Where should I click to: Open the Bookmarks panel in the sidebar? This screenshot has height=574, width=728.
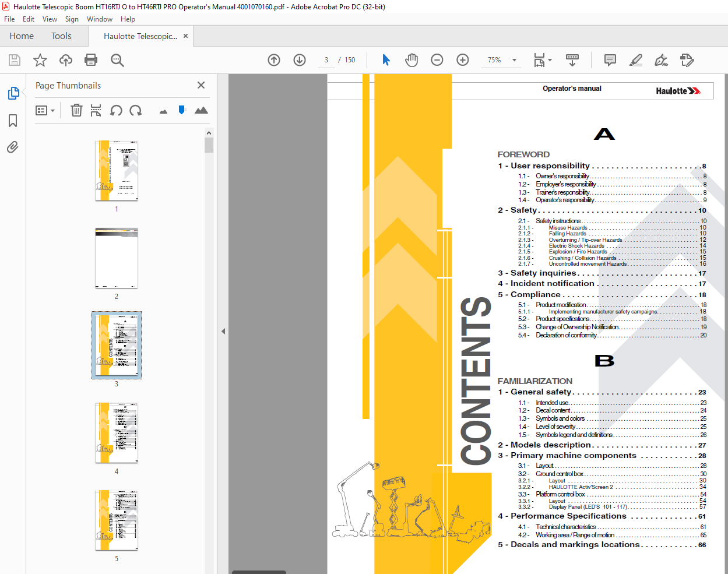pyautogui.click(x=13, y=121)
